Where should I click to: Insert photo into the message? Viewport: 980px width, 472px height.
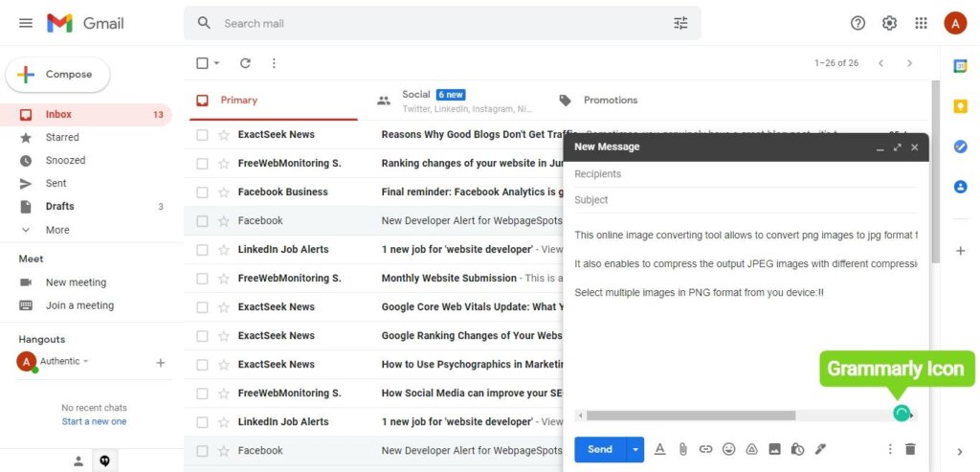(774, 449)
